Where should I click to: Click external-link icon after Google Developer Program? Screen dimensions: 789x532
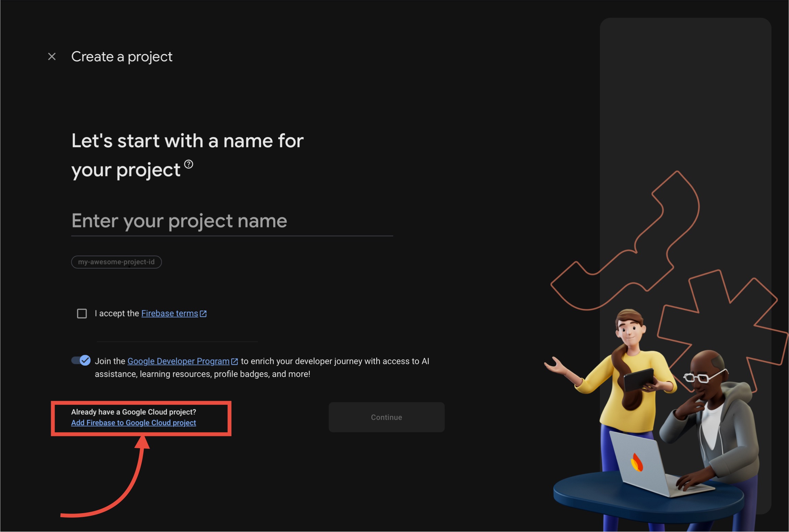[x=235, y=362]
